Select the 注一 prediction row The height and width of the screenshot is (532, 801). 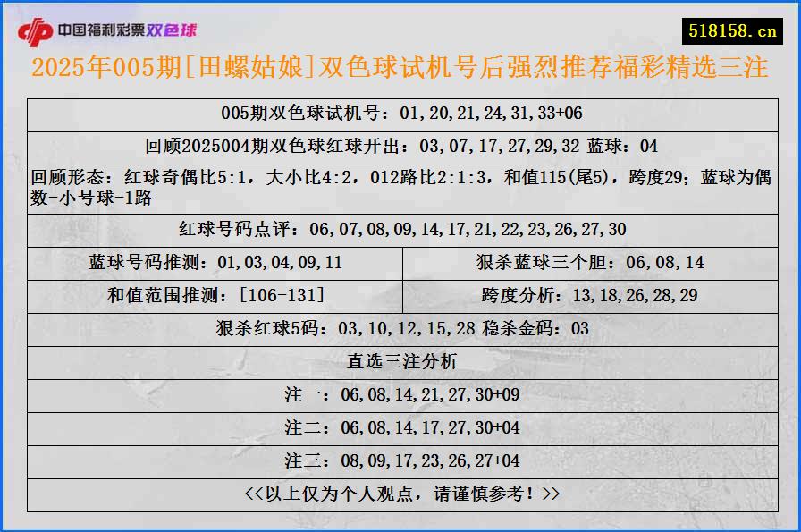400,393
